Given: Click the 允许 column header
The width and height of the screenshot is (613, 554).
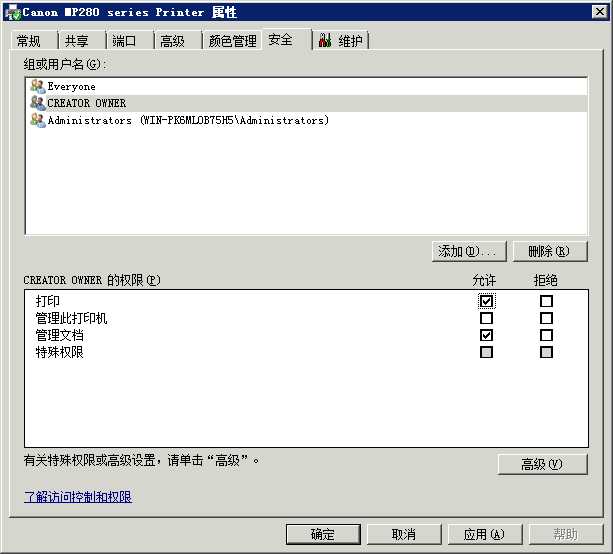Looking at the screenshot, I should pyautogui.click(x=484, y=280).
